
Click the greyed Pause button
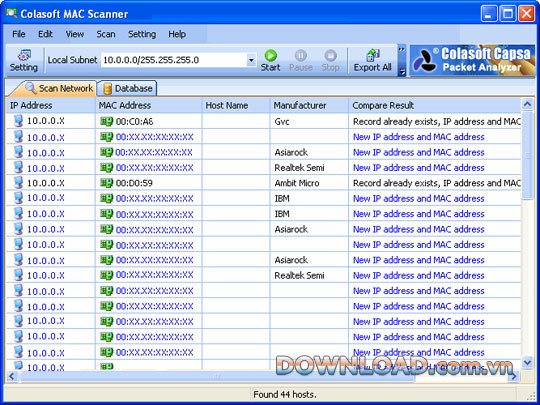pos(301,60)
